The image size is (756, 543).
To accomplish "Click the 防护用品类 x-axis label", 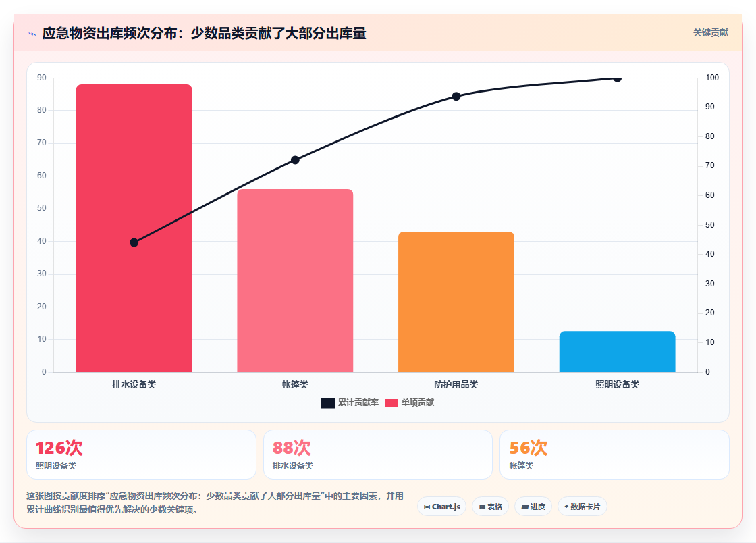I will click(x=456, y=384).
